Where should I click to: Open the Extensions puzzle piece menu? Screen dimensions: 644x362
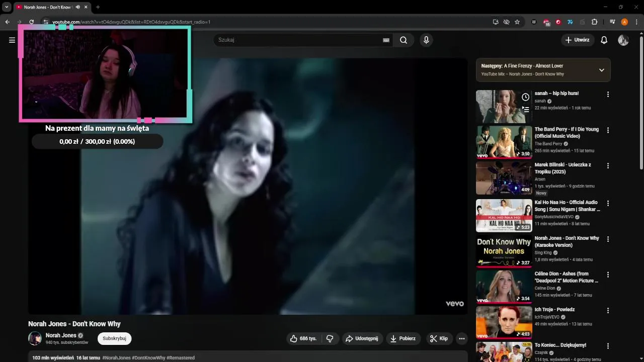594,22
